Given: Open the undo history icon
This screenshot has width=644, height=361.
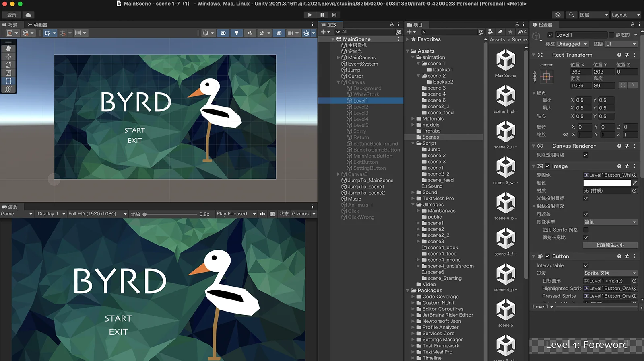Looking at the screenshot, I should coord(558,15).
